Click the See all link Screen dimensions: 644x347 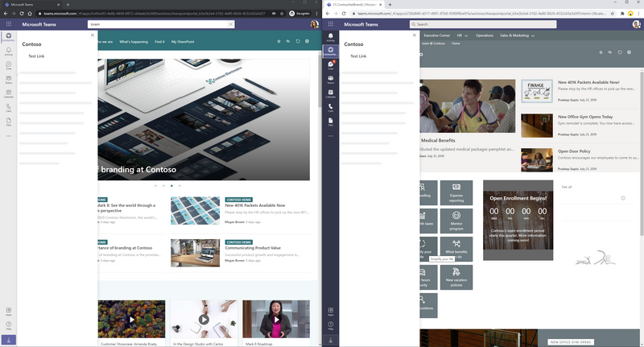[567, 187]
